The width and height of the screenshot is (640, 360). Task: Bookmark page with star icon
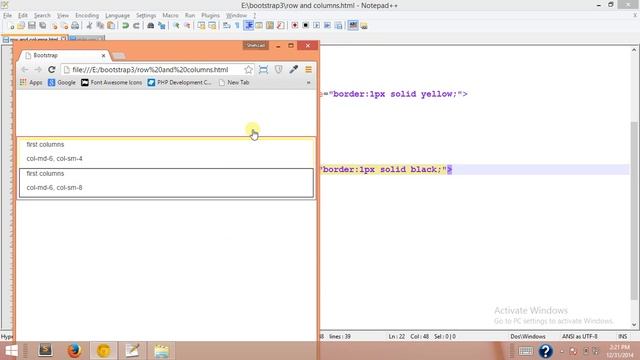coord(248,70)
